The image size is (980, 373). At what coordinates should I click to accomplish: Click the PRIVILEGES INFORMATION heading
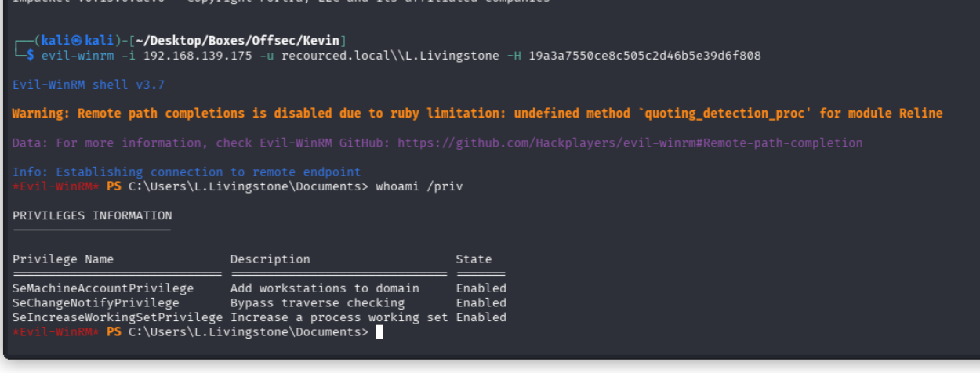click(92, 215)
